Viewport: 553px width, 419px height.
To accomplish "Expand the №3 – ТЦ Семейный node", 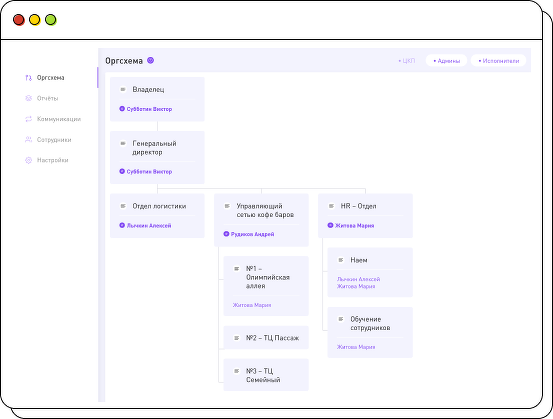I will pos(266,375).
